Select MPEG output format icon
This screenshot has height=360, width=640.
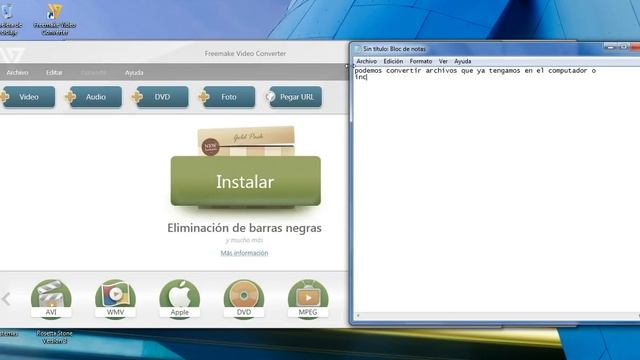[x=308, y=299]
